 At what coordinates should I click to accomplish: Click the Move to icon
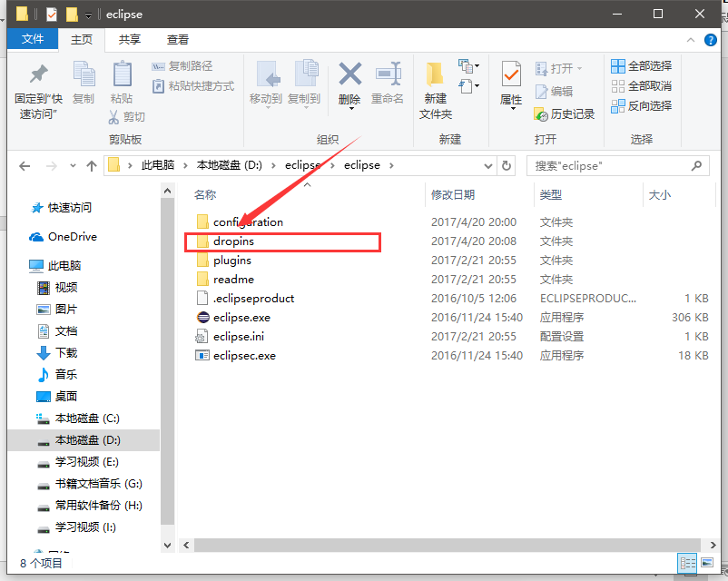[x=268, y=74]
